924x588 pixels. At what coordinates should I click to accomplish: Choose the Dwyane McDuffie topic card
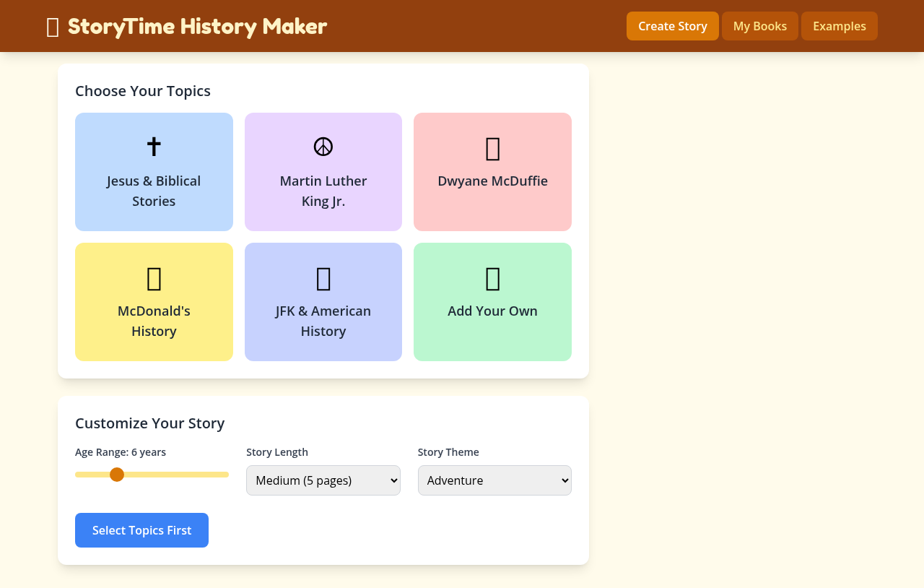492,172
